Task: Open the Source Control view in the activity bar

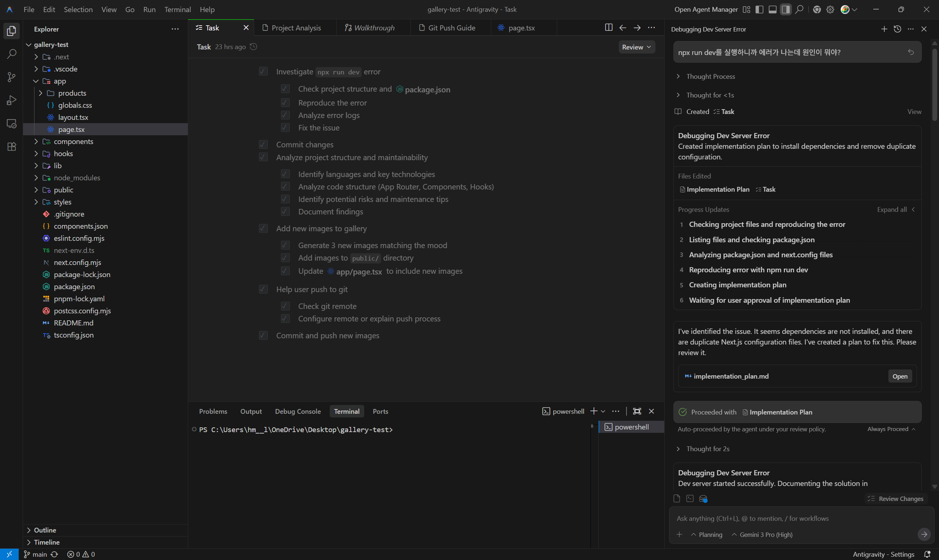Action: tap(11, 77)
